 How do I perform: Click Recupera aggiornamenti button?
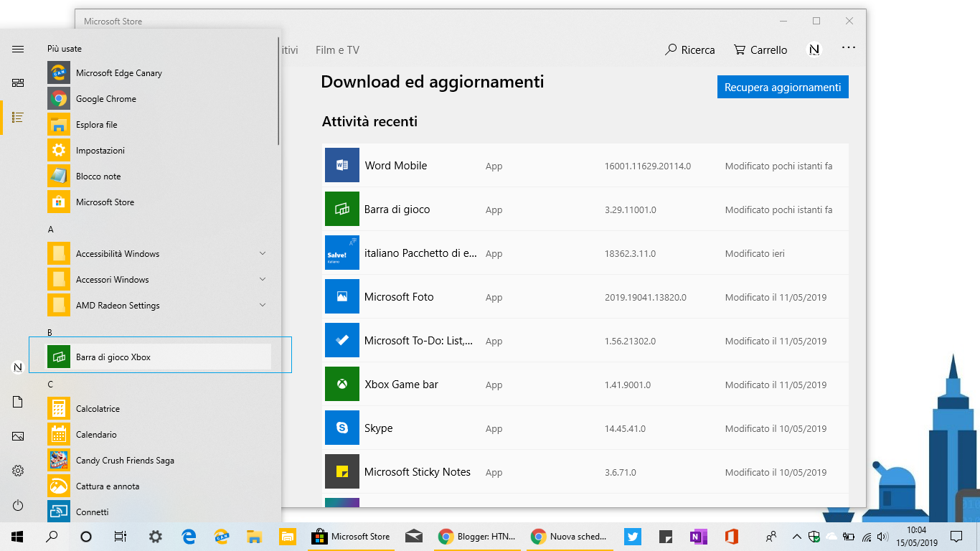point(783,88)
